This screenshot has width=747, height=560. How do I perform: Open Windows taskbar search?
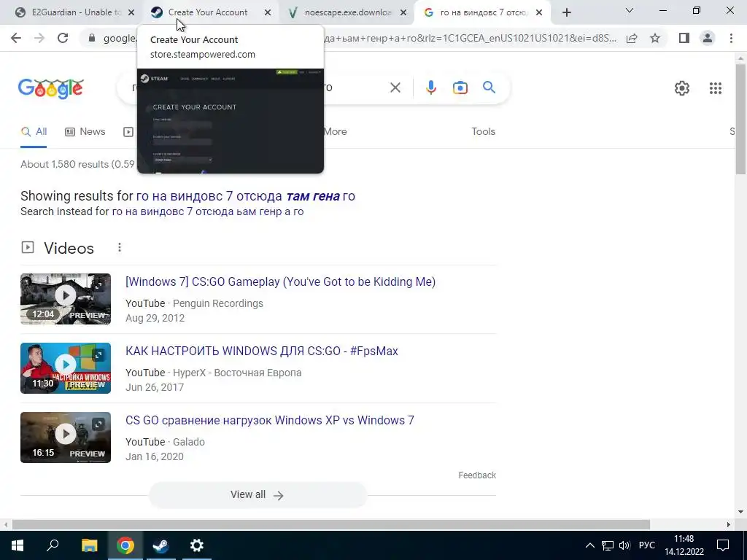53,545
